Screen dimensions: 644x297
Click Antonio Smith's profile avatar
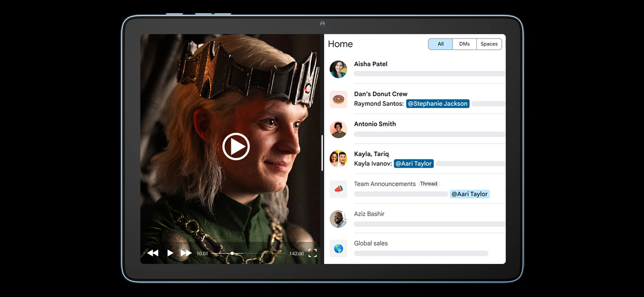(x=338, y=129)
